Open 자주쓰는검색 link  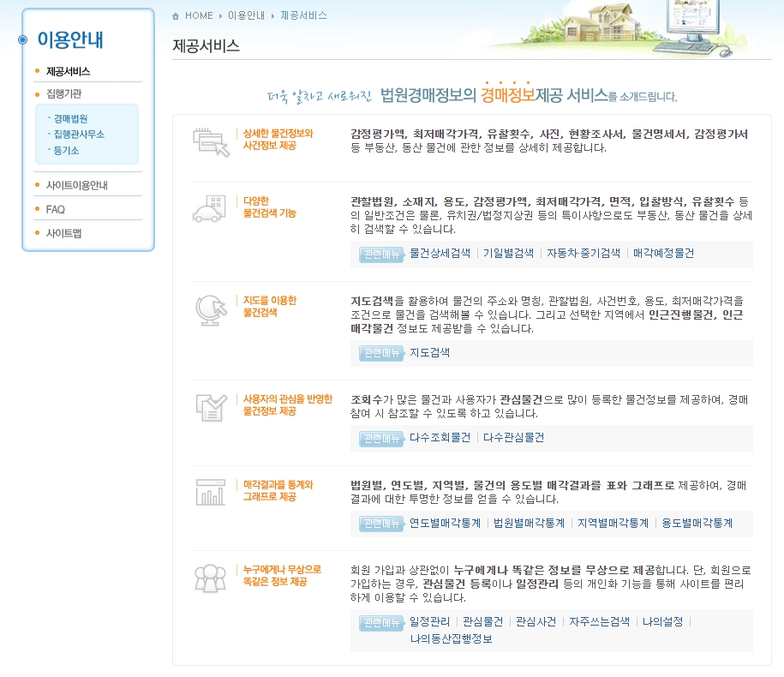click(600, 621)
